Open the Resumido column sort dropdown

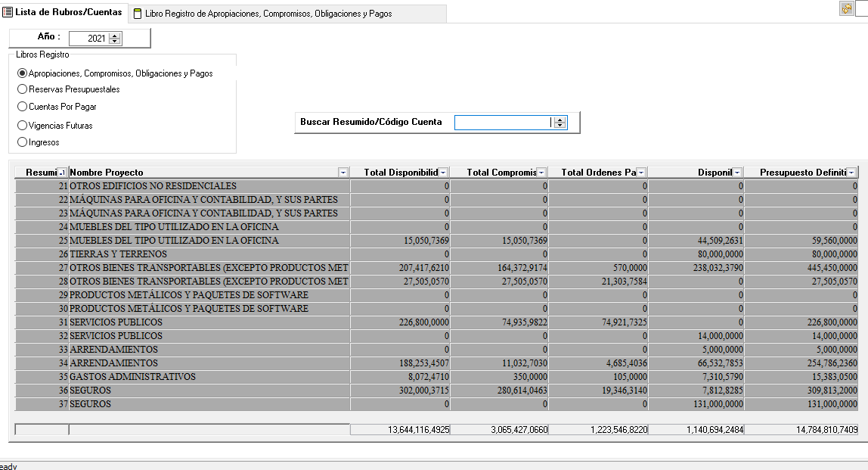(62, 173)
